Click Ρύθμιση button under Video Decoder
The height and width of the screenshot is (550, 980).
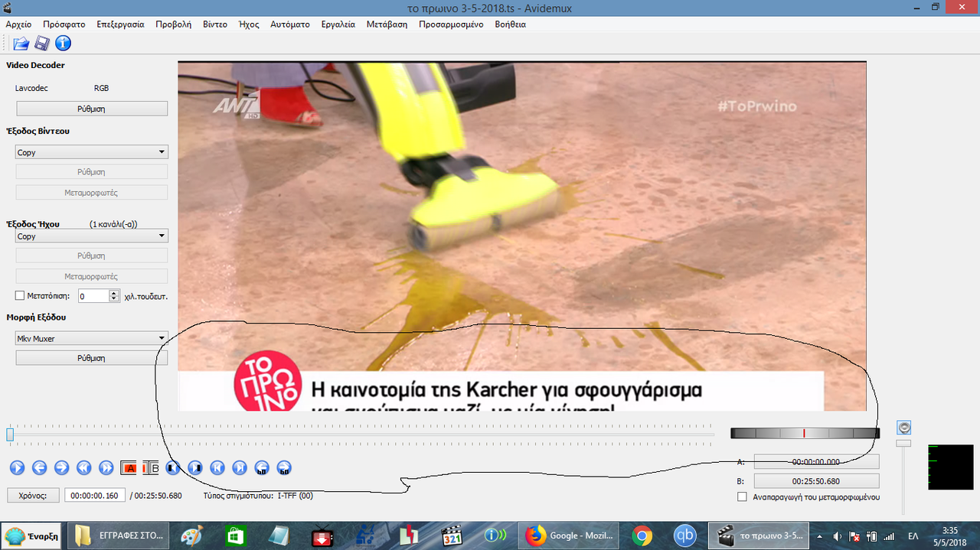tap(91, 109)
